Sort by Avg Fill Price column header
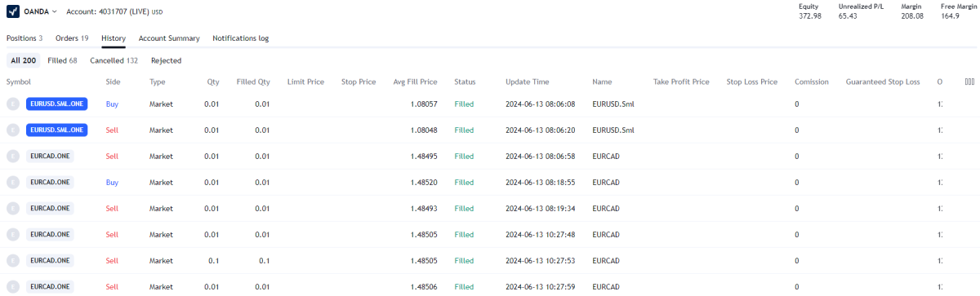This screenshot has width=980, height=296. 415,82
